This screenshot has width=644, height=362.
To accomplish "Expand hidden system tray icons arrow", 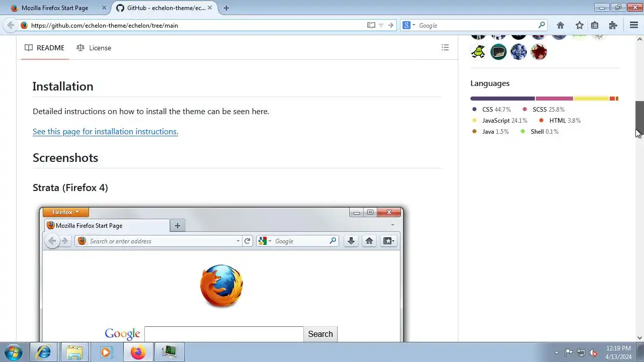I will pos(556,352).
